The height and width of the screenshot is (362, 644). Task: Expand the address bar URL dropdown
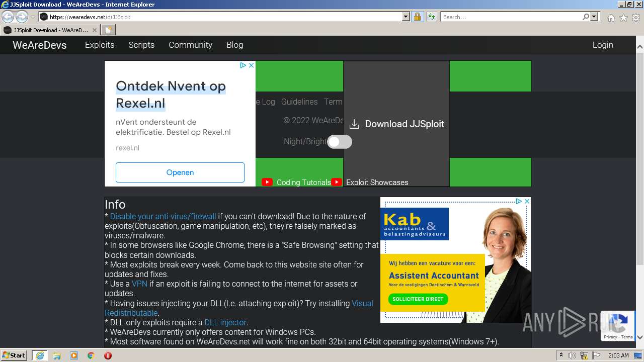[x=406, y=17]
